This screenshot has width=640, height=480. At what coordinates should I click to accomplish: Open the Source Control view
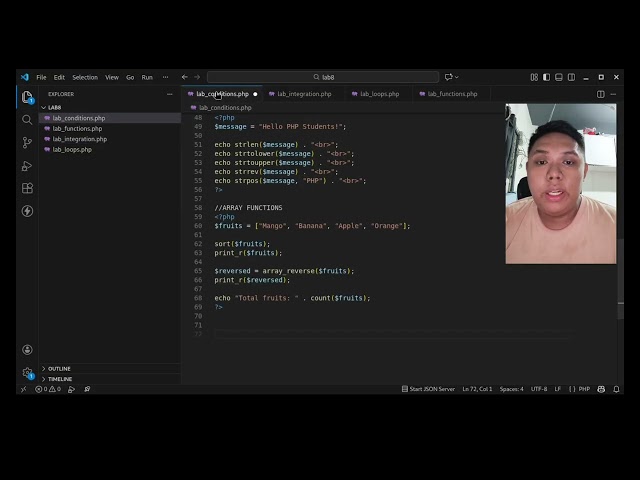[27, 142]
